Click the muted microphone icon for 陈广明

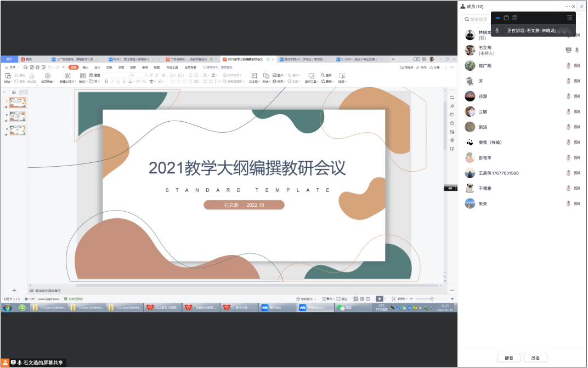(568, 66)
